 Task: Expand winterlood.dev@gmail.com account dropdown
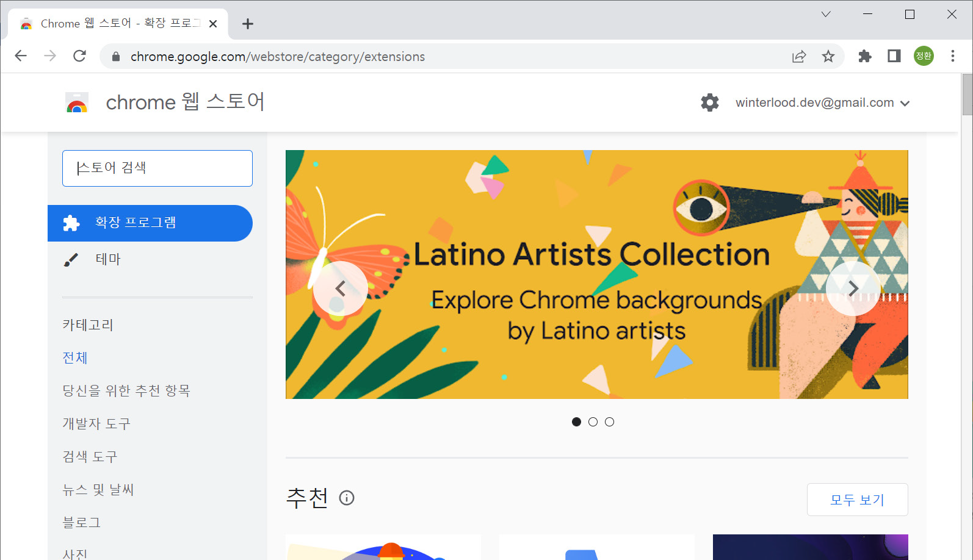click(822, 103)
